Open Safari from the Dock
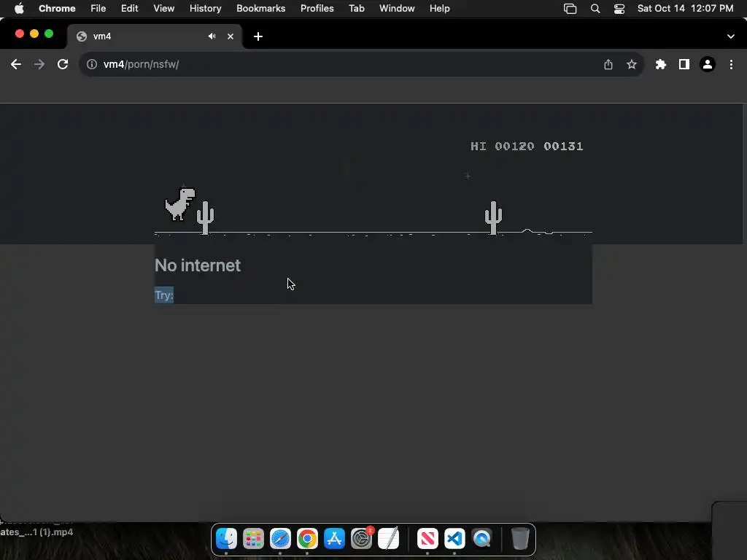This screenshot has height=560, width=747. coord(280,539)
